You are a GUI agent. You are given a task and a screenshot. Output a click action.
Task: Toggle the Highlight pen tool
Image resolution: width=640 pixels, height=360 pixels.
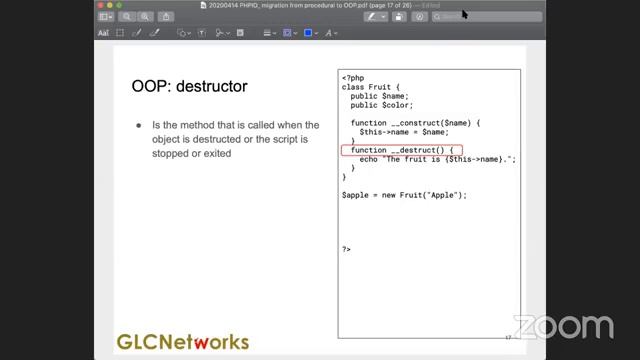coord(371,17)
